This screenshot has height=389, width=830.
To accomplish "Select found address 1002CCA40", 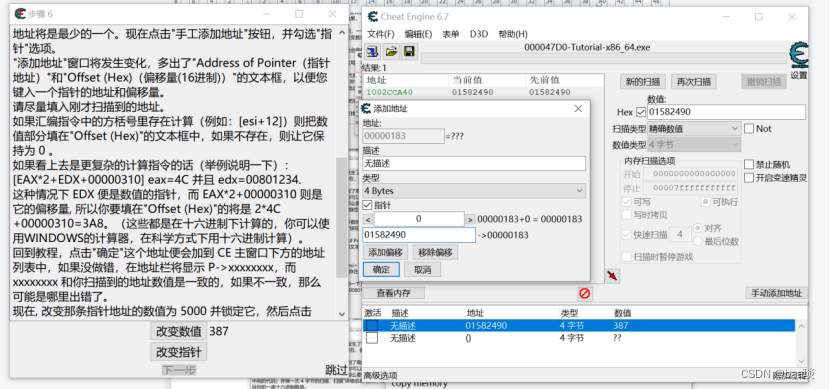I will (390, 92).
